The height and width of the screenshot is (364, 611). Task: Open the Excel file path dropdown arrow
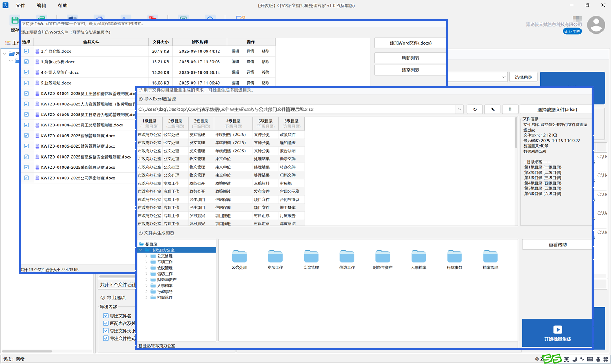coord(459,110)
